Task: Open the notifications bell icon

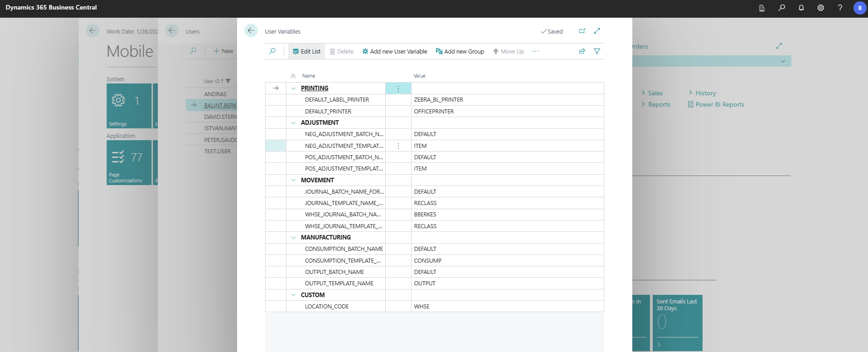Action: point(801,8)
